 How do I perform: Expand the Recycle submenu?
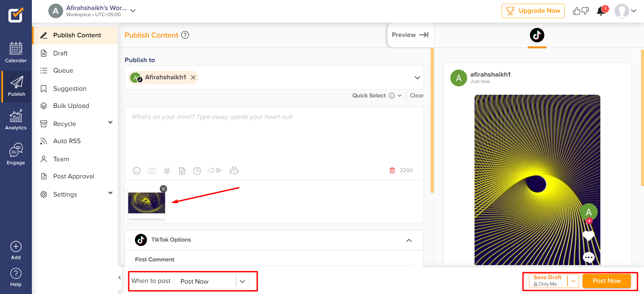point(110,123)
